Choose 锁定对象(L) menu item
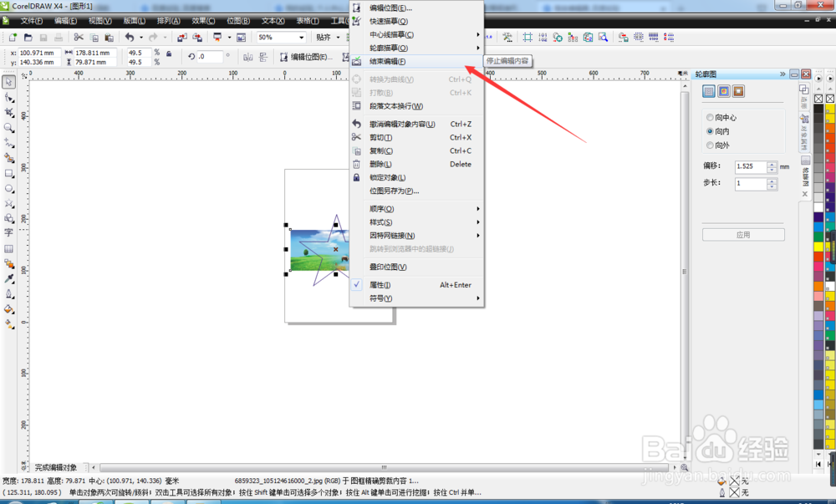Viewport: 836px width, 504px height. pyautogui.click(x=416, y=177)
